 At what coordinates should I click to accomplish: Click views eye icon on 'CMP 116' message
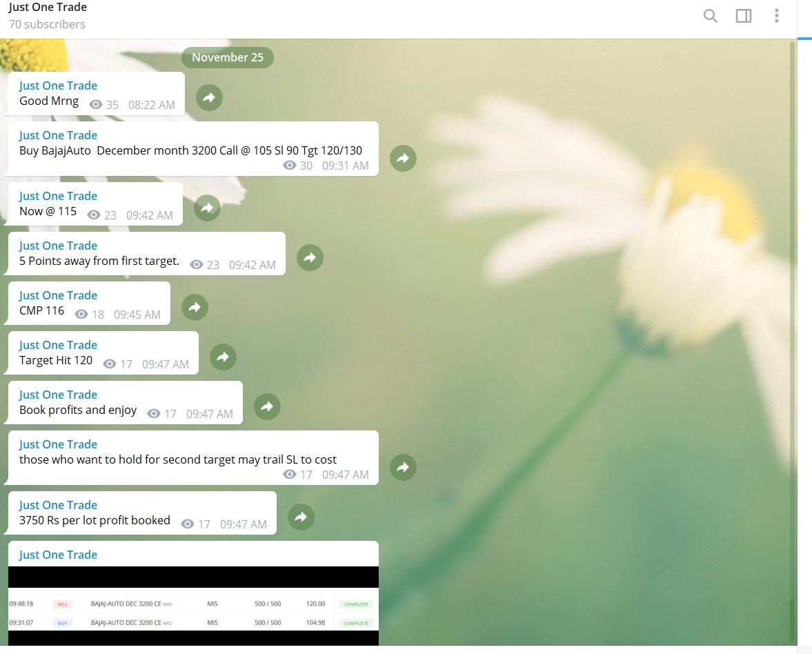pos(81,315)
